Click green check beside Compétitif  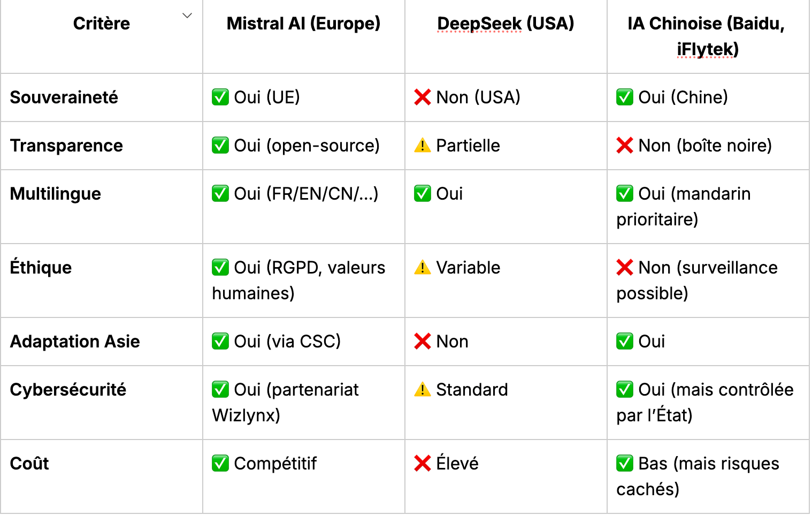pyautogui.click(x=220, y=464)
